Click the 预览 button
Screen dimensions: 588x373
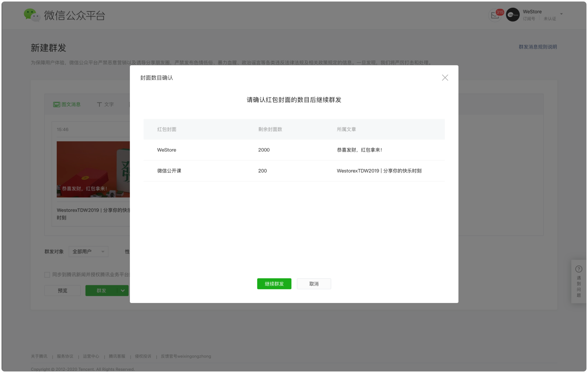point(62,291)
